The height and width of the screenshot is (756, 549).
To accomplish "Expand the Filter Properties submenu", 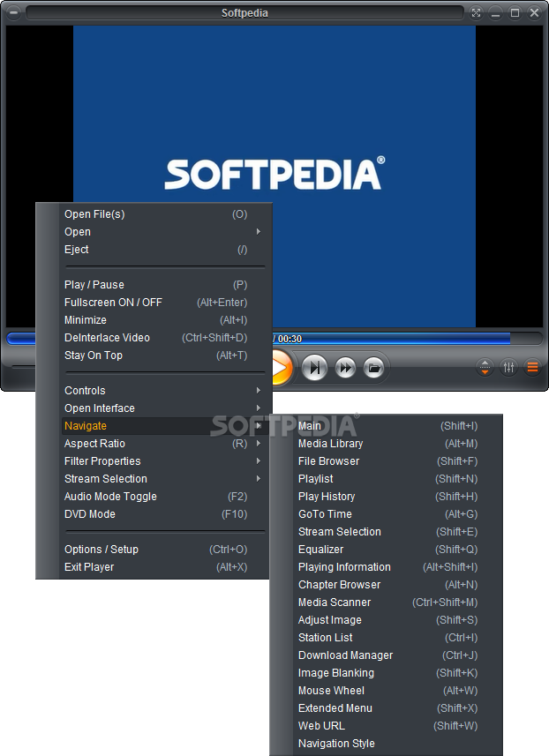I will [164, 461].
